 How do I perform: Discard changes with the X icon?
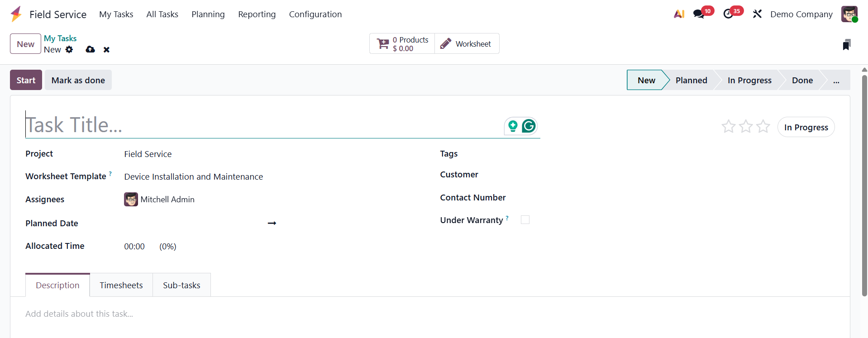pyautogui.click(x=106, y=50)
